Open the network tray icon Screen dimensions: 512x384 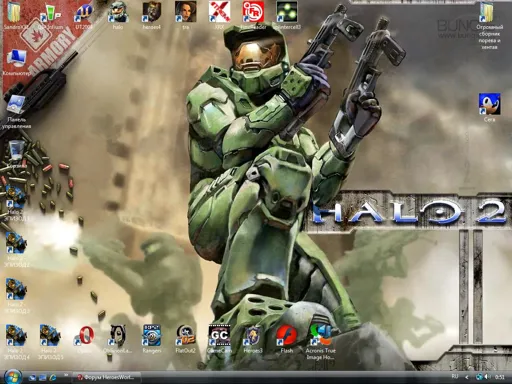(479, 377)
